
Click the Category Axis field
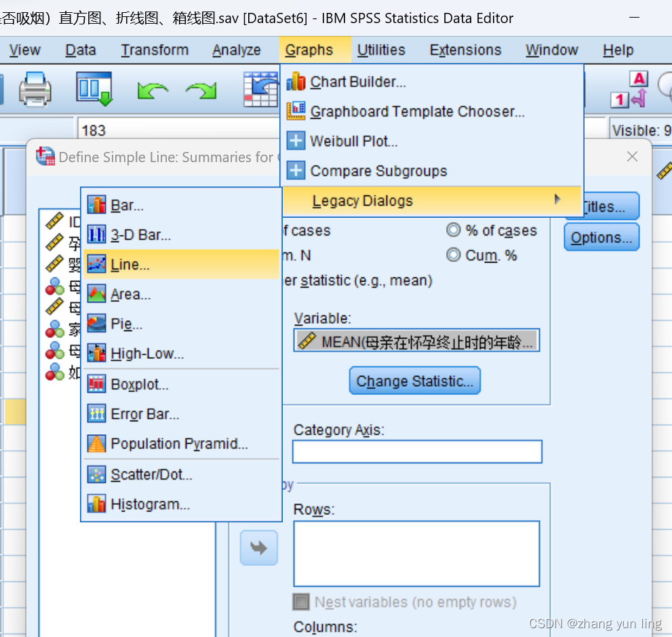pyautogui.click(x=417, y=451)
